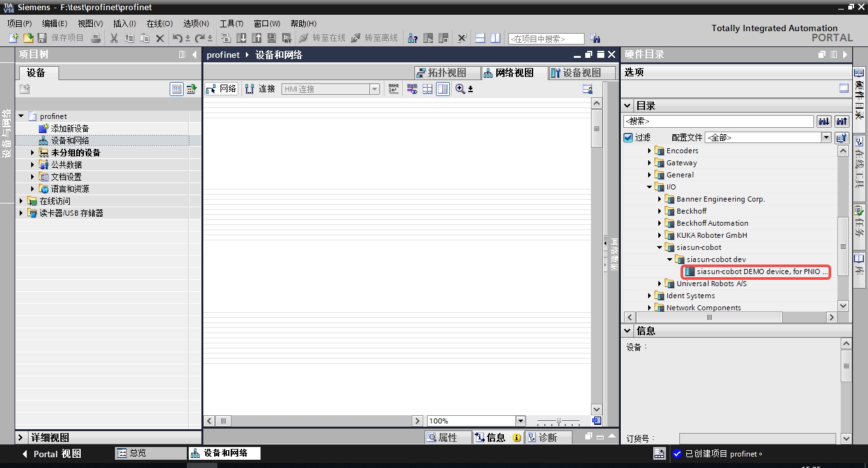Switch to Portal 视图

point(51,454)
